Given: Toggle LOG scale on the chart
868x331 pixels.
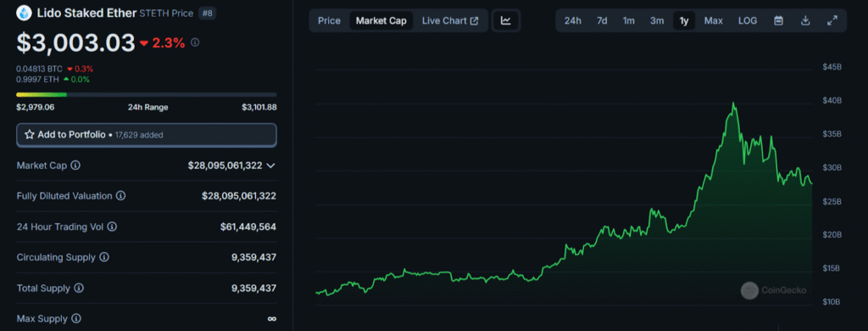Looking at the screenshot, I should [748, 20].
